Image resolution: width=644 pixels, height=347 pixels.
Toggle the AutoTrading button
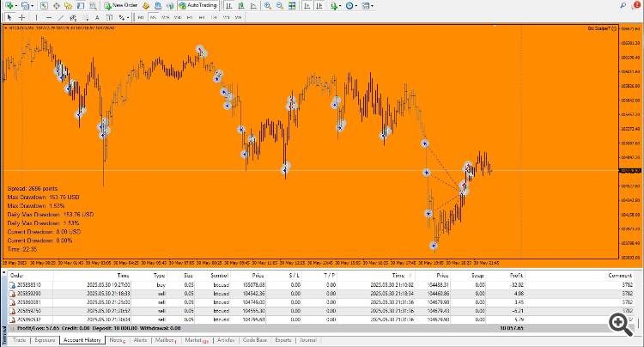(198, 6)
